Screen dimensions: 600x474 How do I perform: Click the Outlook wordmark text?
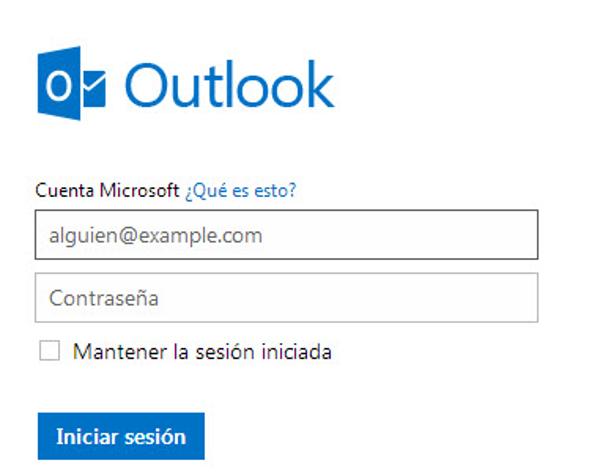[x=230, y=84]
